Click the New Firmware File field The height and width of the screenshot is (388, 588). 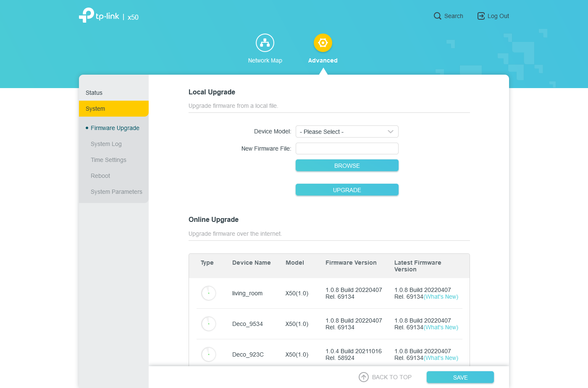(x=347, y=148)
